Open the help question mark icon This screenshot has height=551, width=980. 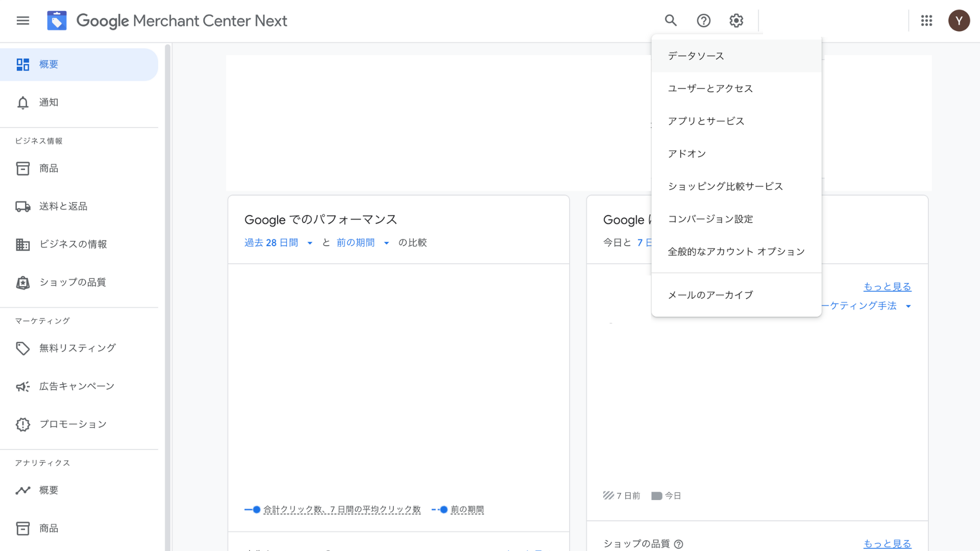click(703, 20)
